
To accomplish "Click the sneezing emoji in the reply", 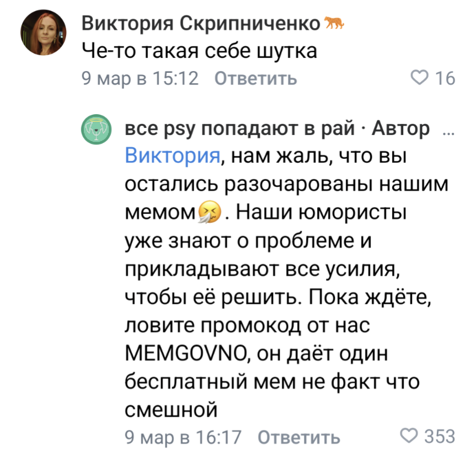I will point(210,212).
